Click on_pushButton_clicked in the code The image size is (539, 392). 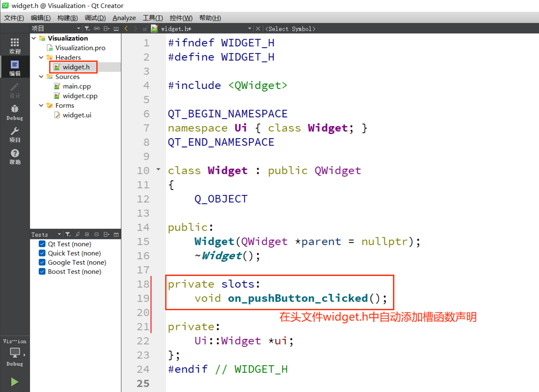[x=298, y=298]
